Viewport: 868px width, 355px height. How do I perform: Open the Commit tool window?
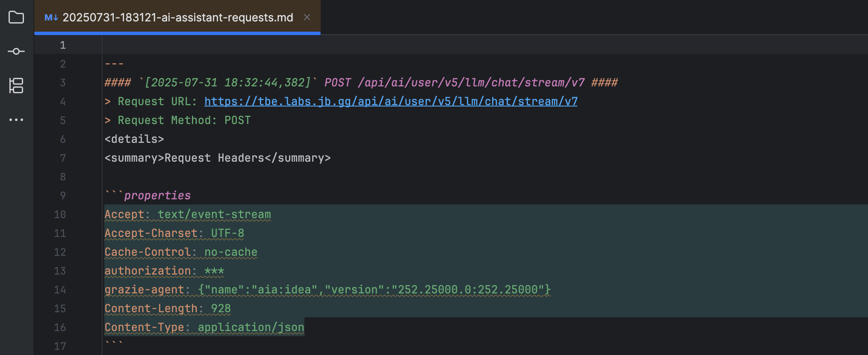pos(16,51)
